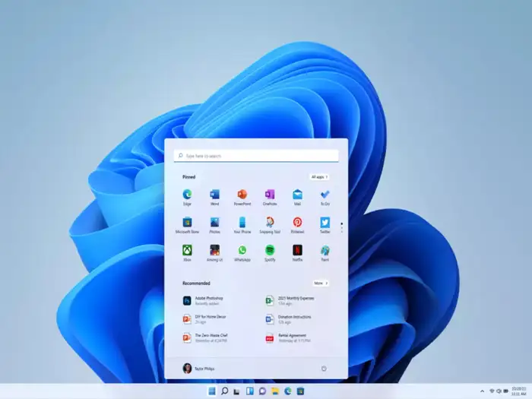The height and width of the screenshot is (399, 532).
Task: Click the Search icon on taskbar
Action: [224, 391]
